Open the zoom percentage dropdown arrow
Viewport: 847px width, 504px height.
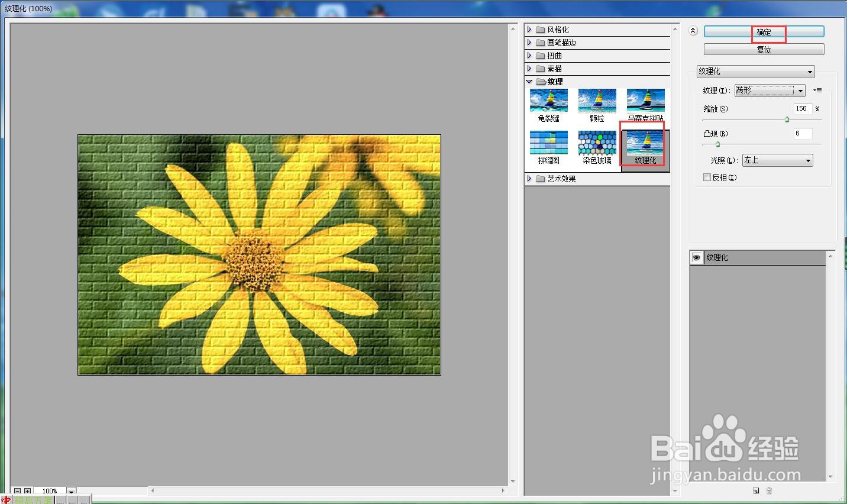(72, 491)
